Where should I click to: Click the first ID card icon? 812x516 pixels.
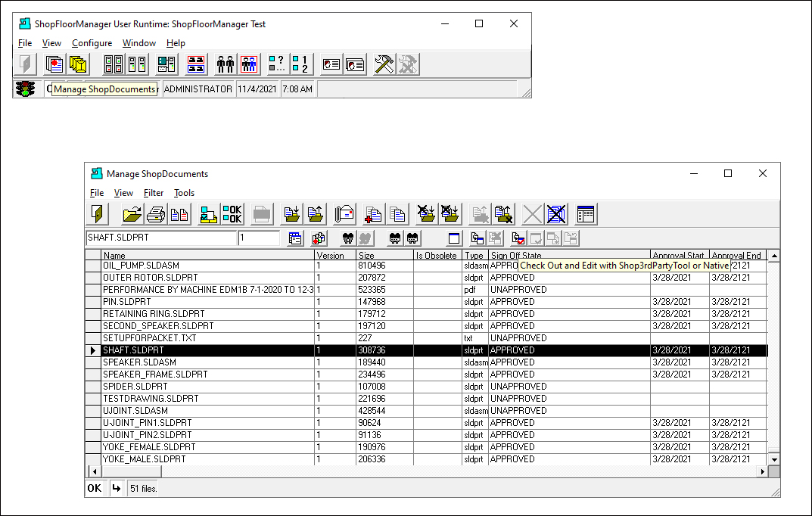point(331,64)
